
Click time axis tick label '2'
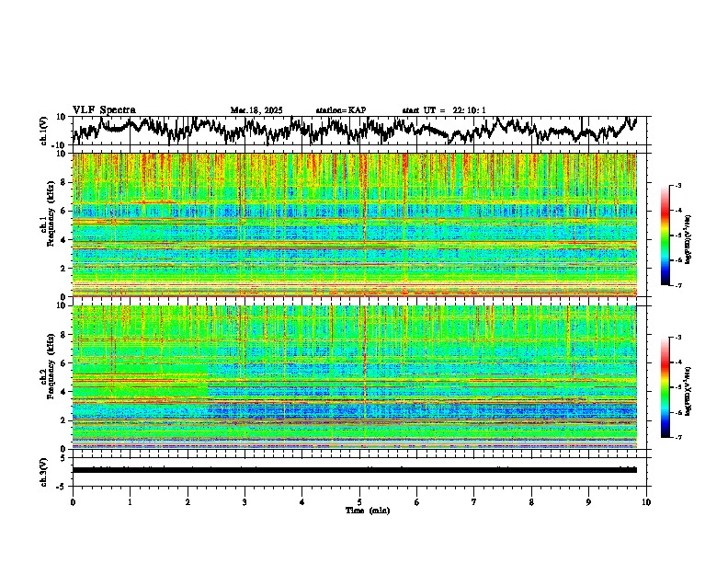coord(188,502)
